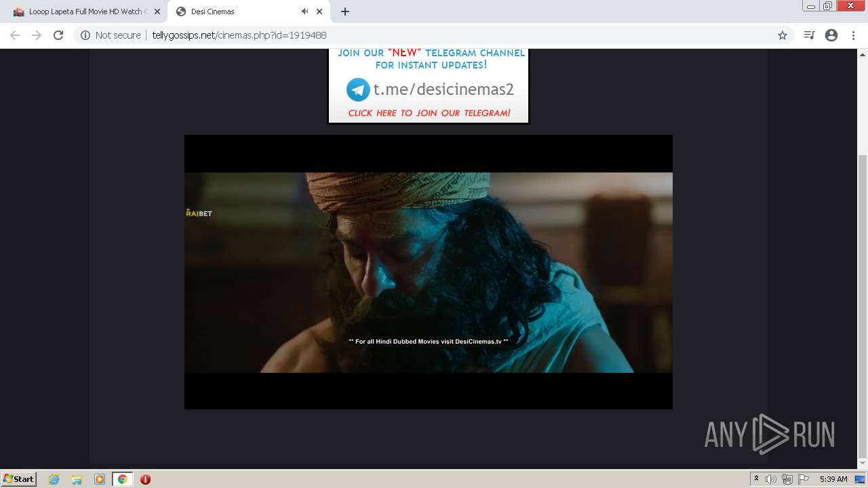Click 'Click here to join our Telegram!' text
Image resolution: width=868 pixels, height=488 pixels.
pos(429,113)
